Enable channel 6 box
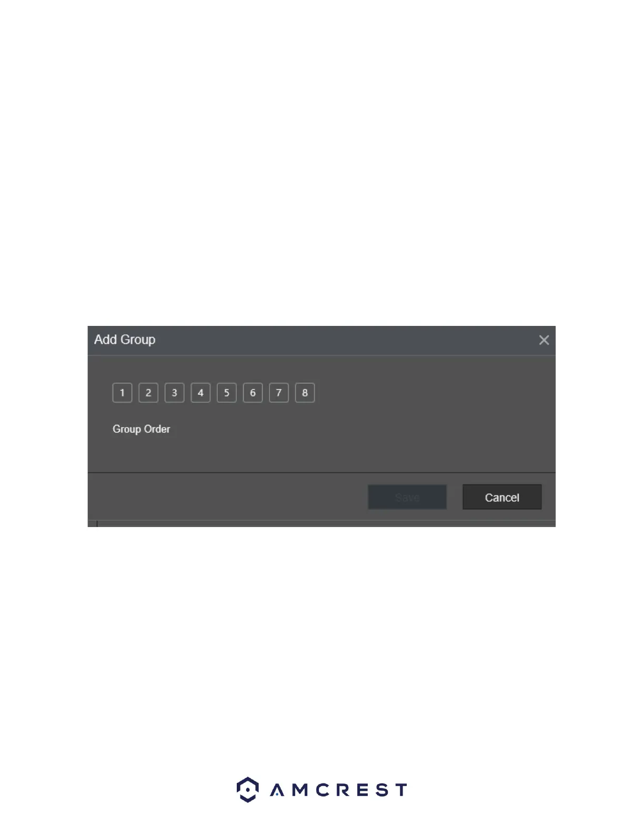This screenshot has height=834, width=644. pyautogui.click(x=253, y=393)
